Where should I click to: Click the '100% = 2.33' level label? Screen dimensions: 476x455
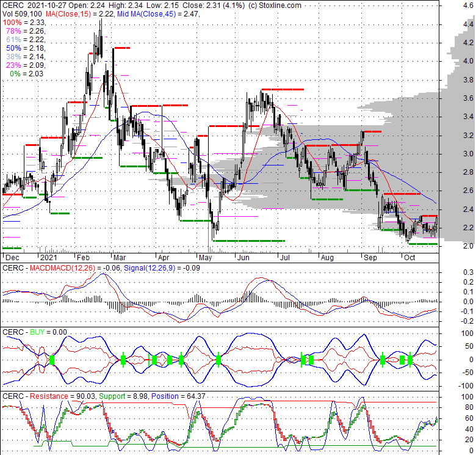point(24,23)
